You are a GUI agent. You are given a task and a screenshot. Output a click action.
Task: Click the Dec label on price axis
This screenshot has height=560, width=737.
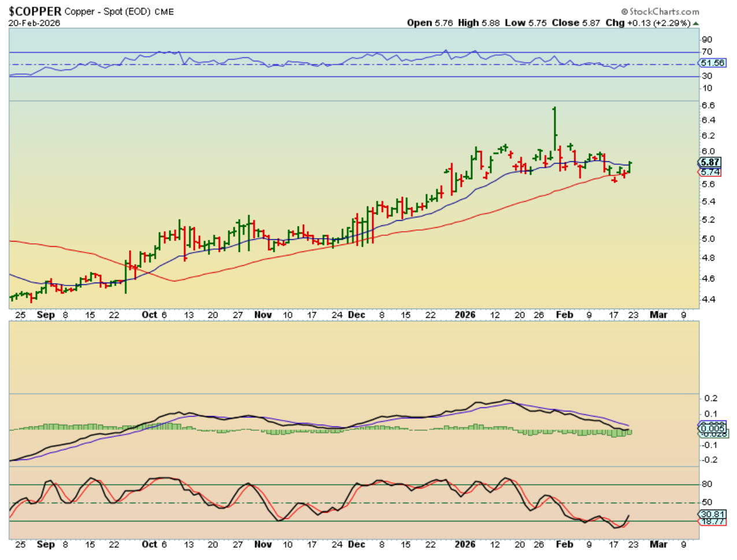[357, 315]
